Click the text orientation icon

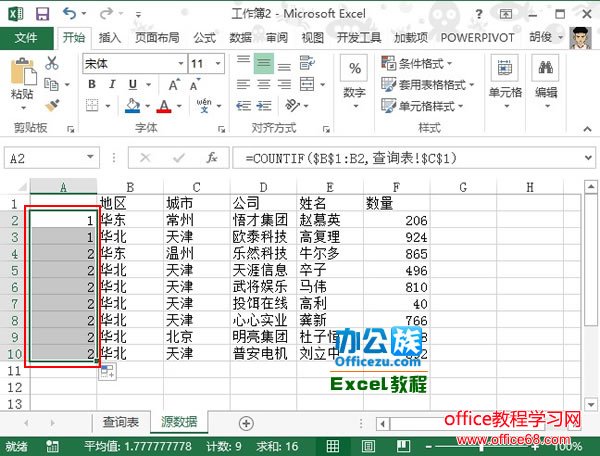click(293, 105)
